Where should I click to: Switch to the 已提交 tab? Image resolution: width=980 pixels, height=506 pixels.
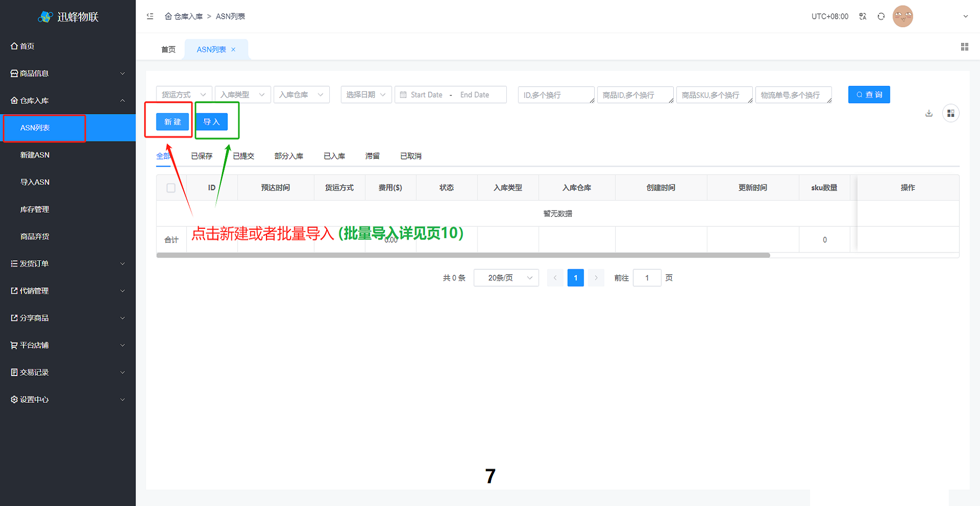click(243, 156)
